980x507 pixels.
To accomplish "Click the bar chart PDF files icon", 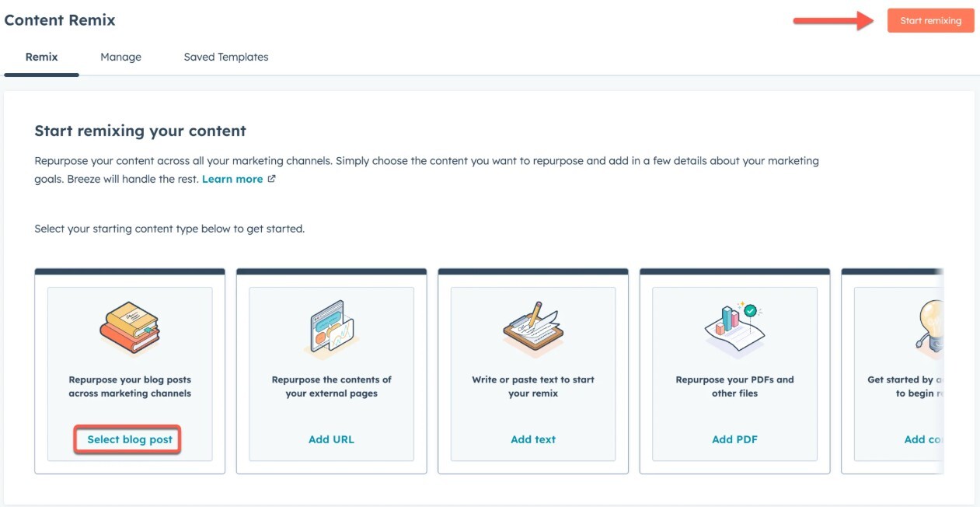I will click(734, 327).
